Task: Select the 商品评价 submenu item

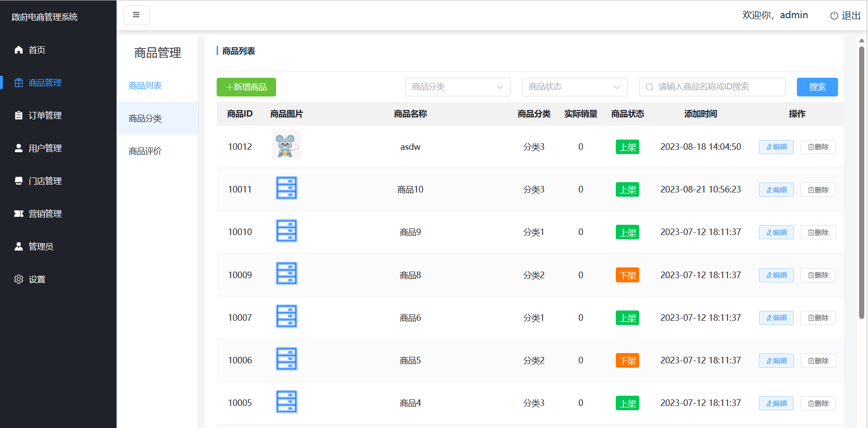Action: point(158,151)
